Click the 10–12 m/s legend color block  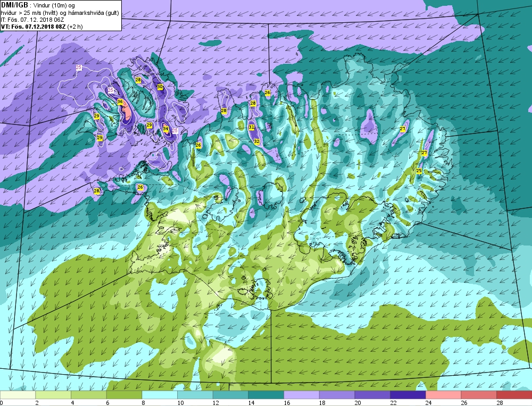click(195, 395)
